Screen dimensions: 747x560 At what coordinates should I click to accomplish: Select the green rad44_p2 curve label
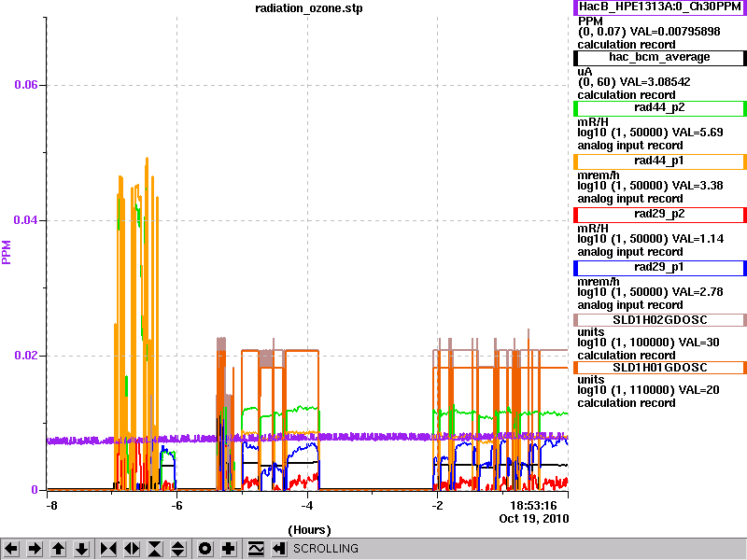[x=660, y=108]
